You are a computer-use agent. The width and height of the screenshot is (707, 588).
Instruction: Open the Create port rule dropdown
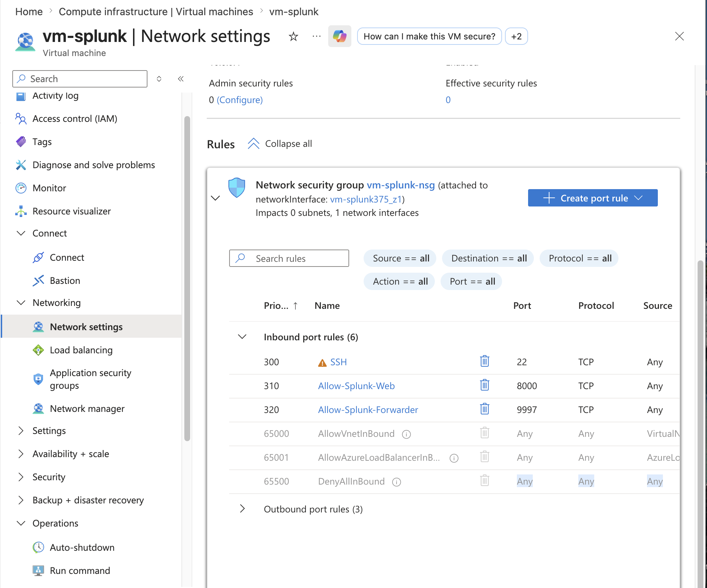(x=592, y=198)
